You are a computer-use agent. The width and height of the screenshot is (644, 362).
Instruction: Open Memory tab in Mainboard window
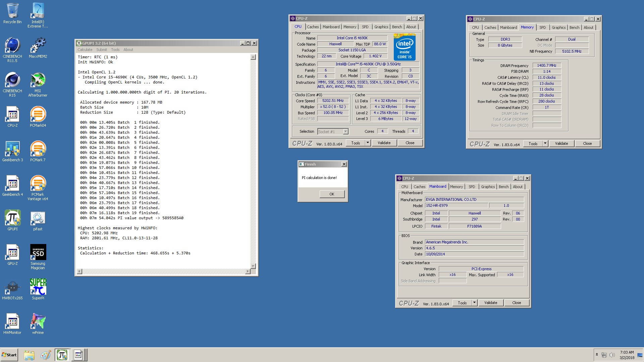click(x=456, y=187)
